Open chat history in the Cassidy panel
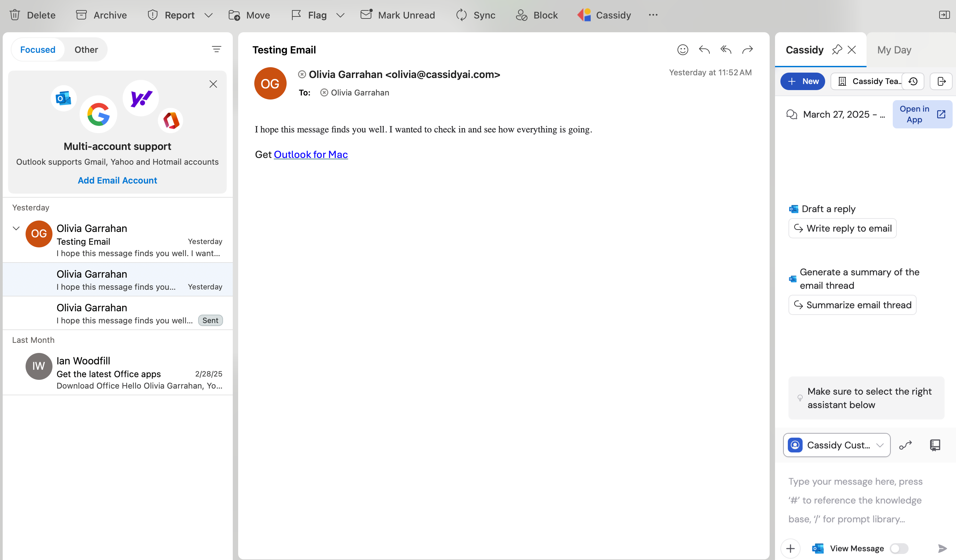 (913, 81)
